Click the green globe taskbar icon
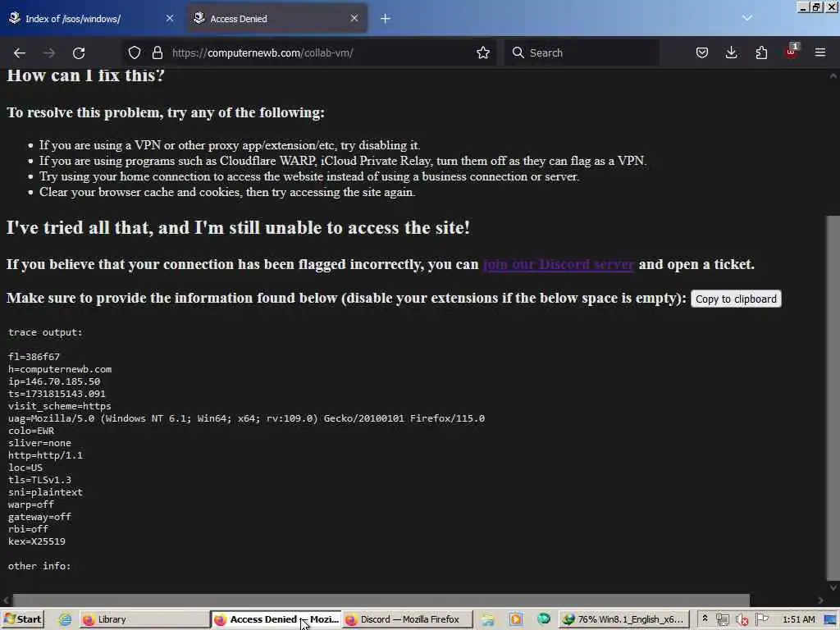Viewport: 840px width, 630px height. coord(544,619)
